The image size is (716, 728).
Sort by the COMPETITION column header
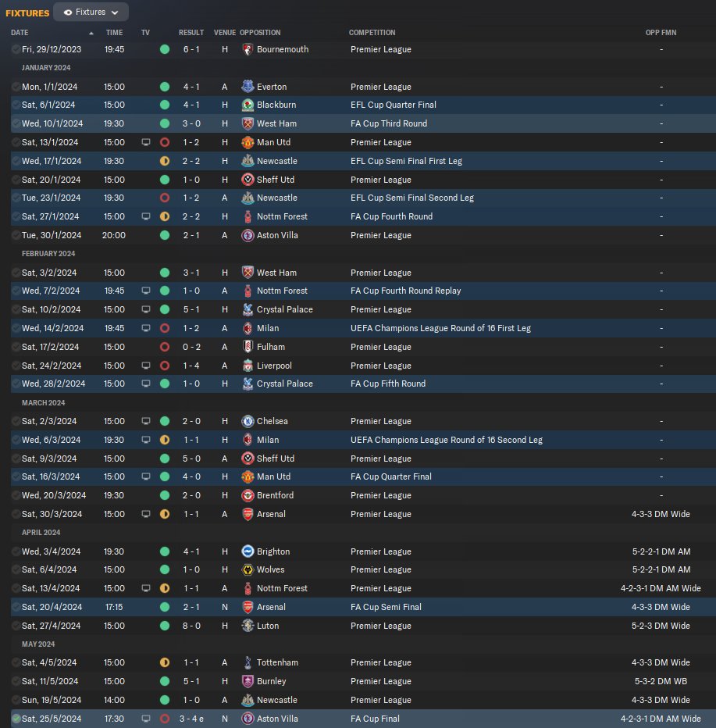[372, 33]
